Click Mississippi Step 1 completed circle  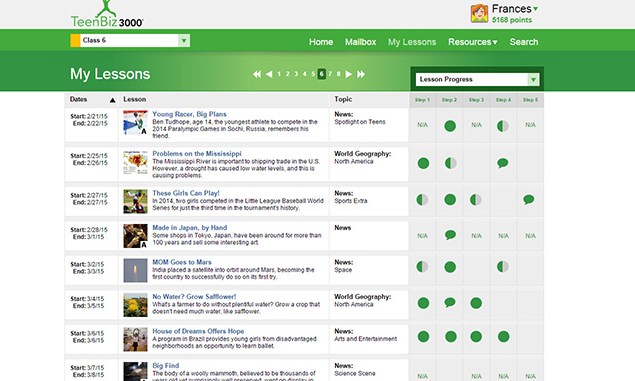(423, 163)
